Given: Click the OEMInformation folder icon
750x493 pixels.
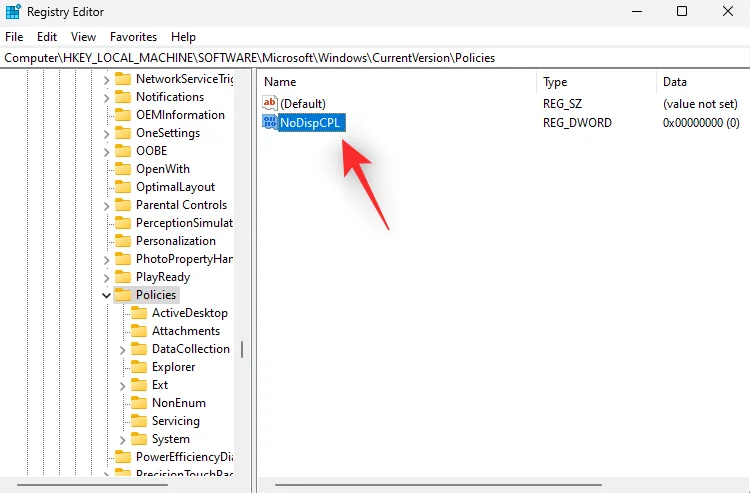Looking at the screenshot, I should [x=123, y=115].
